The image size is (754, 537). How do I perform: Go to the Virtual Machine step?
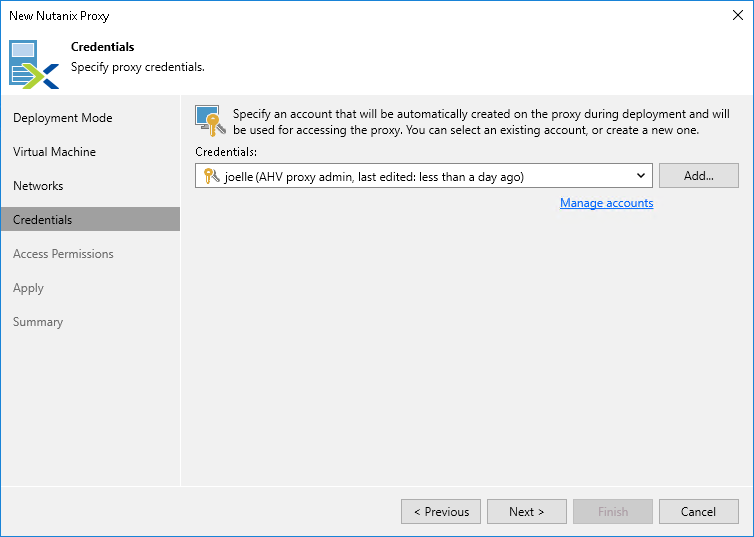[x=54, y=152]
